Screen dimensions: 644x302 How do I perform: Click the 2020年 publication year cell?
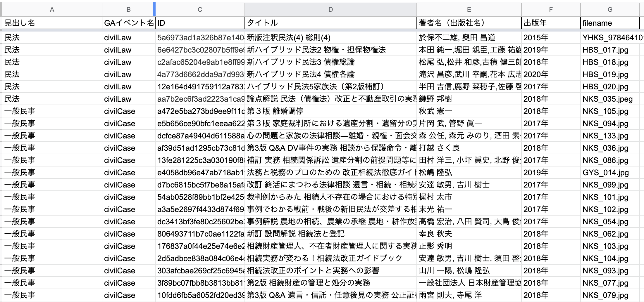[551, 74]
